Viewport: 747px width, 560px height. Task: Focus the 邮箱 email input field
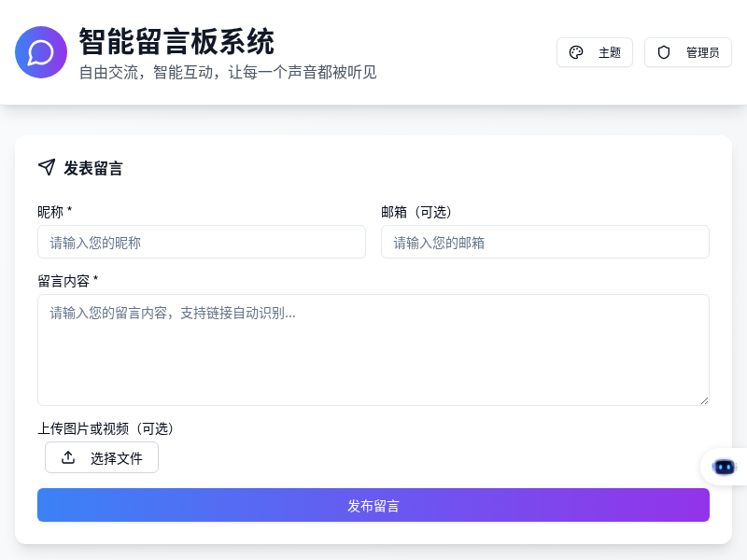tap(544, 242)
